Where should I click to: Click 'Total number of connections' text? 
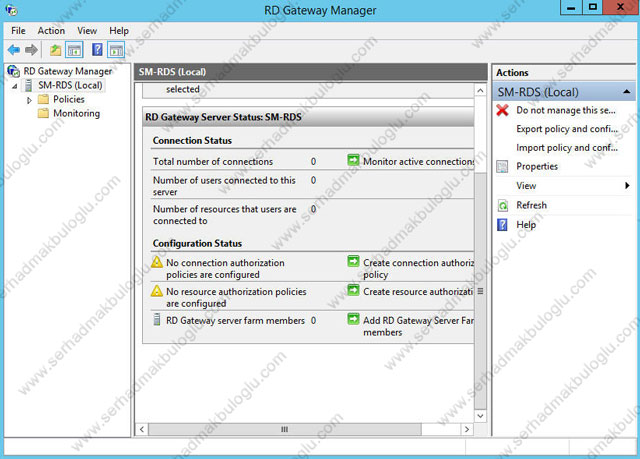(x=213, y=162)
